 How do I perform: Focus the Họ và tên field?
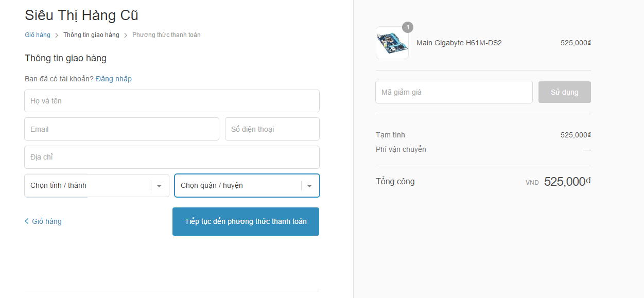pos(172,101)
